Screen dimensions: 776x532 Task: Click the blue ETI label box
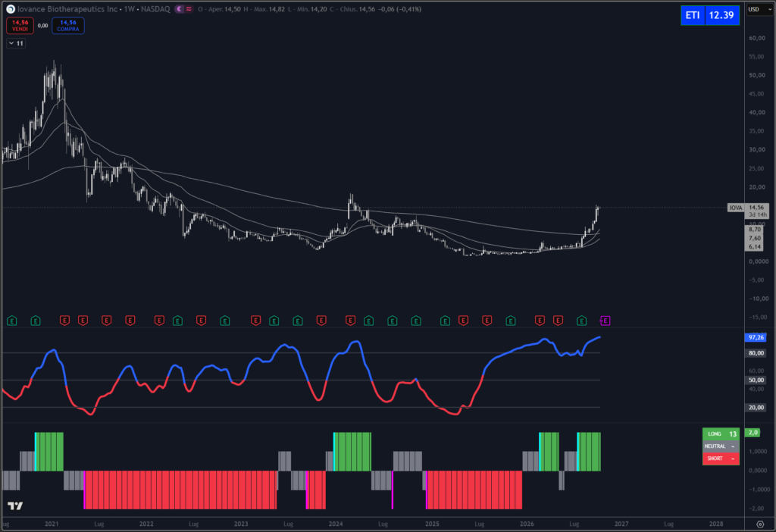[x=693, y=15]
